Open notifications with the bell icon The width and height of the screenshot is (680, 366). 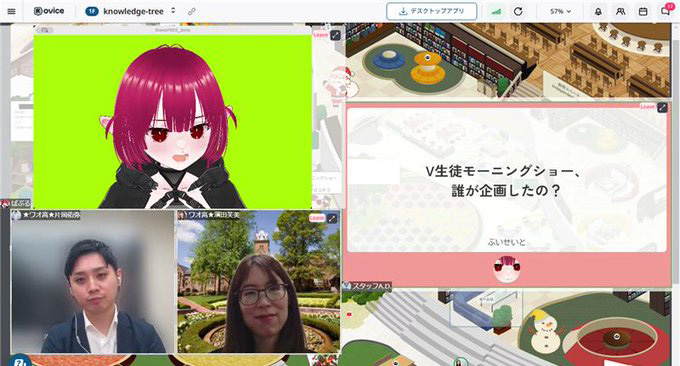tap(598, 11)
